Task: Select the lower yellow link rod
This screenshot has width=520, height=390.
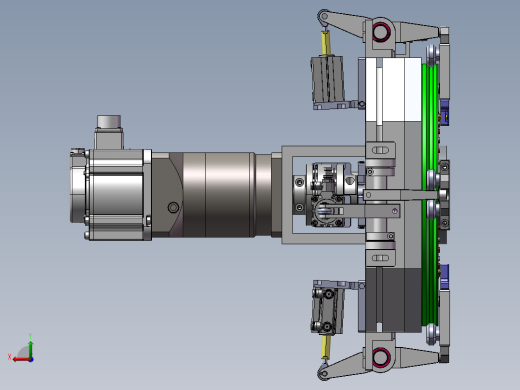Action: tap(326, 347)
